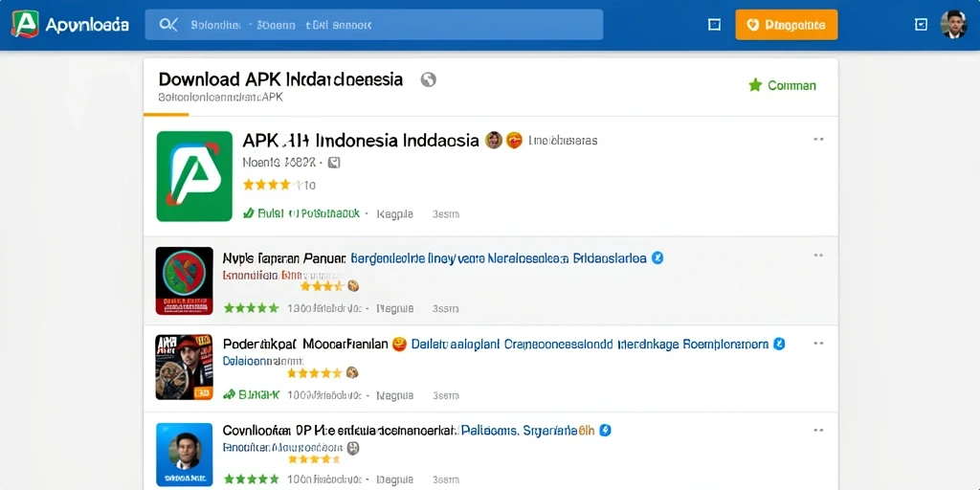Click the magnifier search icon
Image resolution: width=980 pixels, height=490 pixels.
click(168, 25)
